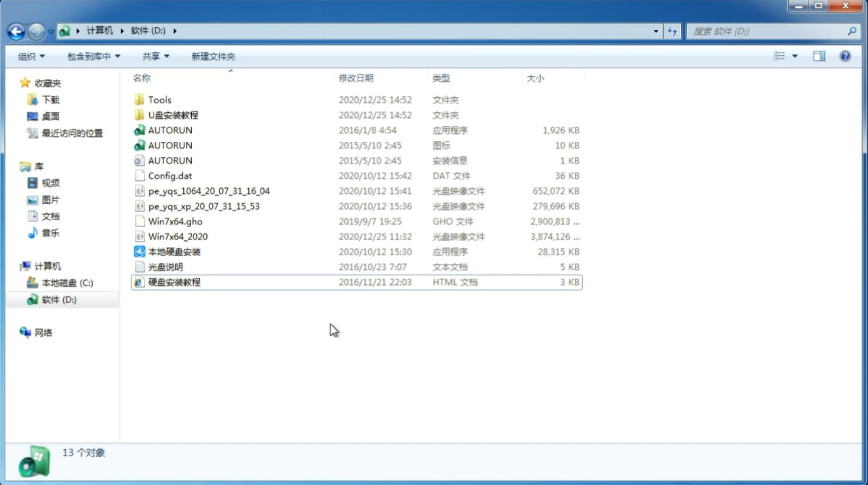Click 新建文件夹 button
Screen dimensions: 868x485
213,55
